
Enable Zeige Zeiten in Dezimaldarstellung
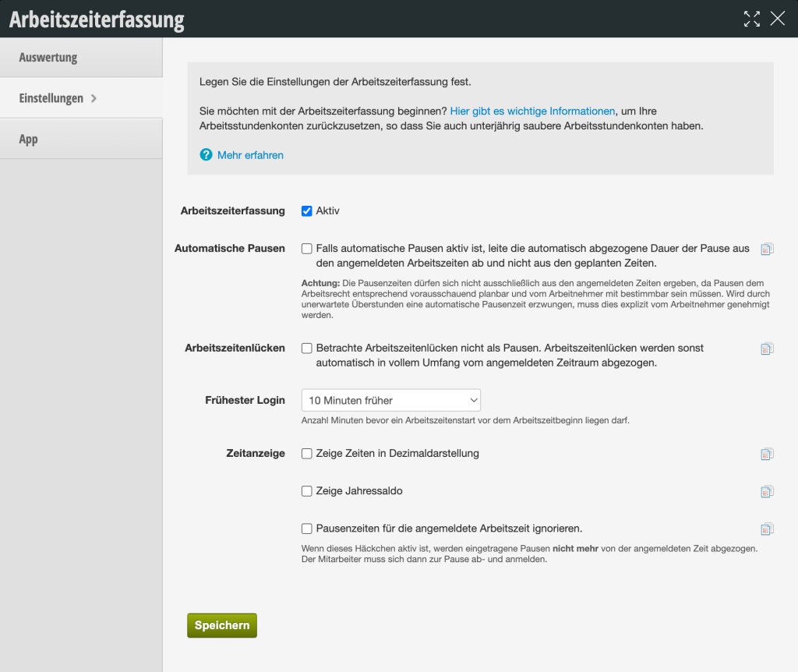click(307, 454)
